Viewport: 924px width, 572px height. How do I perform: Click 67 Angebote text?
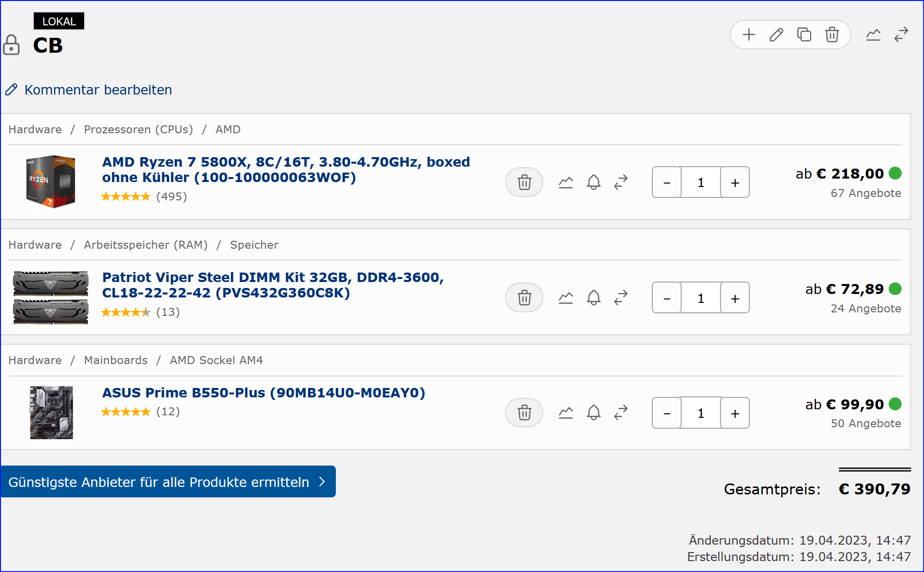click(866, 193)
